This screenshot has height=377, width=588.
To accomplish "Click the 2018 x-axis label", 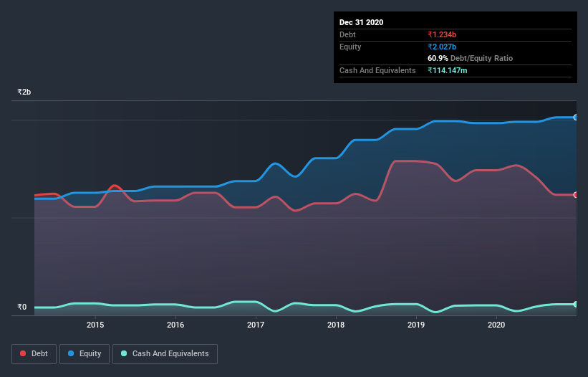I will [336, 325].
